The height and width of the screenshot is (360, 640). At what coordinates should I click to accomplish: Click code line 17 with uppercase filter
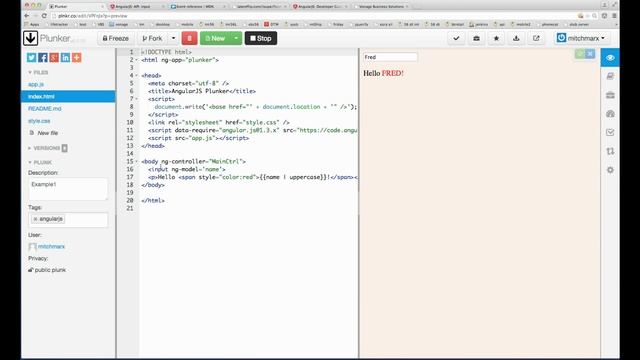click(x=249, y=177)
